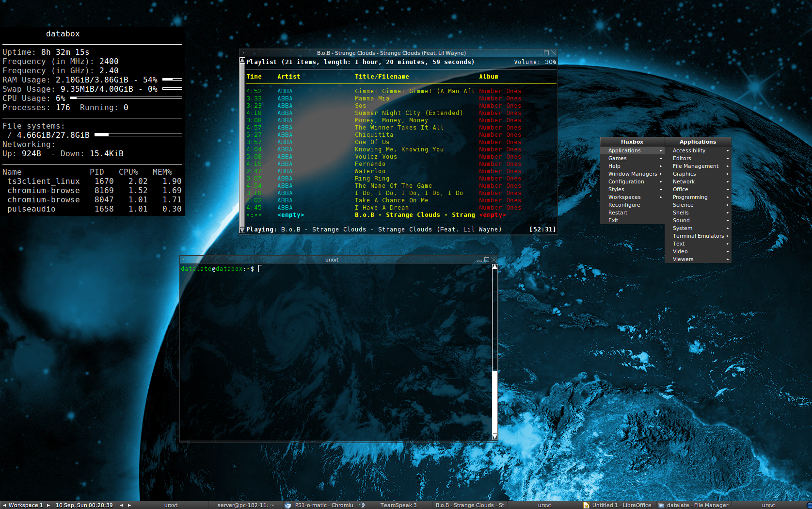The image size is (812, 509).
Task: Switch to next workspace arrow beside Workspace 1
Action: tap(48, 505)
